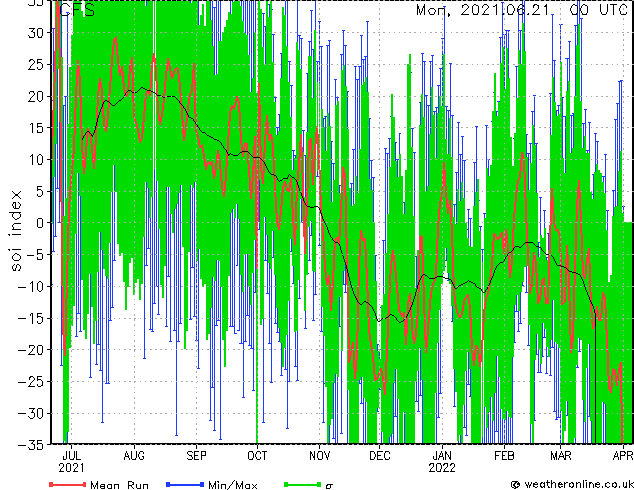
Task: Click the -25 y-axis value
Action: point(31,382)
